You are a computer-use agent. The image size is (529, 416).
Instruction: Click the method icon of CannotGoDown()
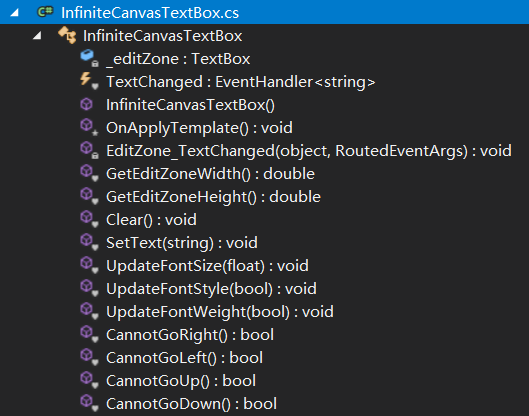pyautogui.click(x=89, y=403)
